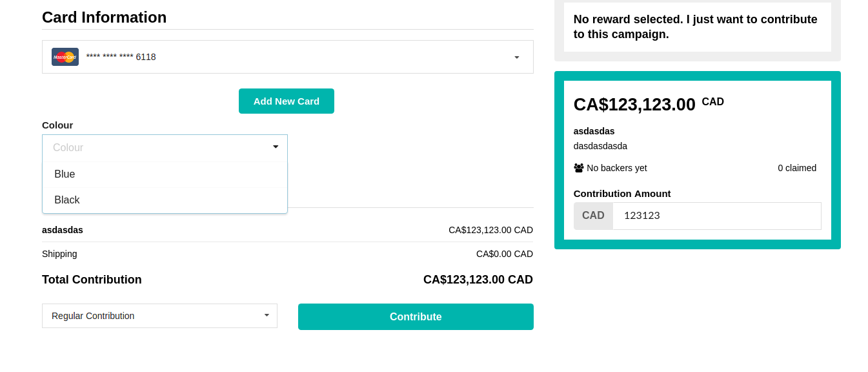Click the contribution amount input showing 123123
This screenshot has height=372, width=868.
point(716,215)
